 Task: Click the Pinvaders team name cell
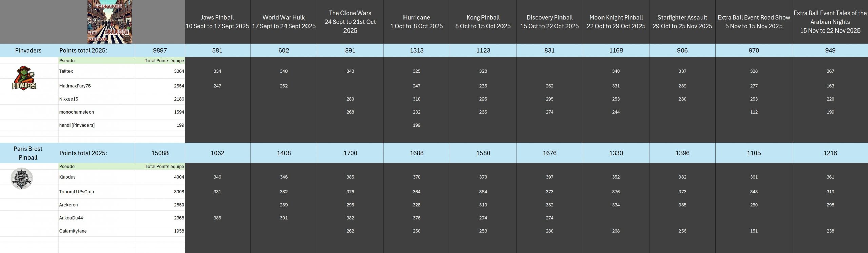28,50
